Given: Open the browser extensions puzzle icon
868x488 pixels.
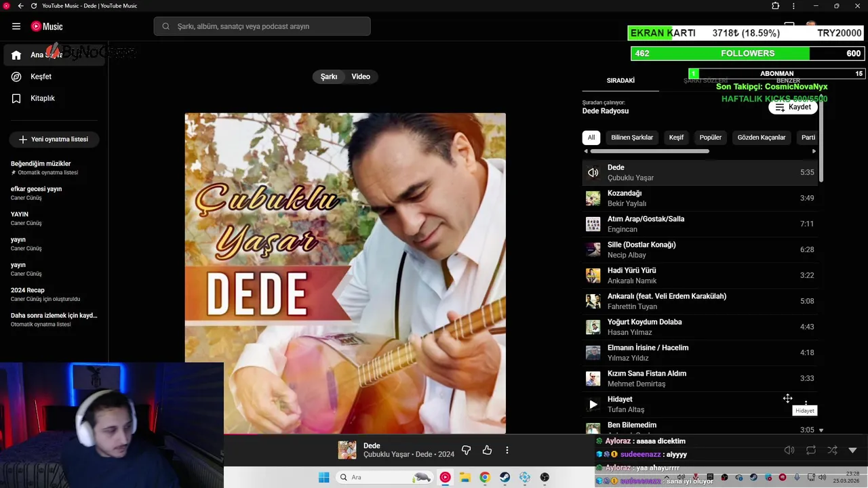Looking at the screenshot, I should 776,6.
